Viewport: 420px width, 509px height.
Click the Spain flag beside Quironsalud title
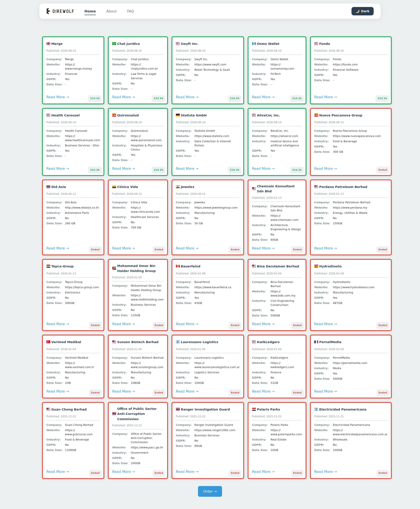pyautogui.click(x=114, y=115)
